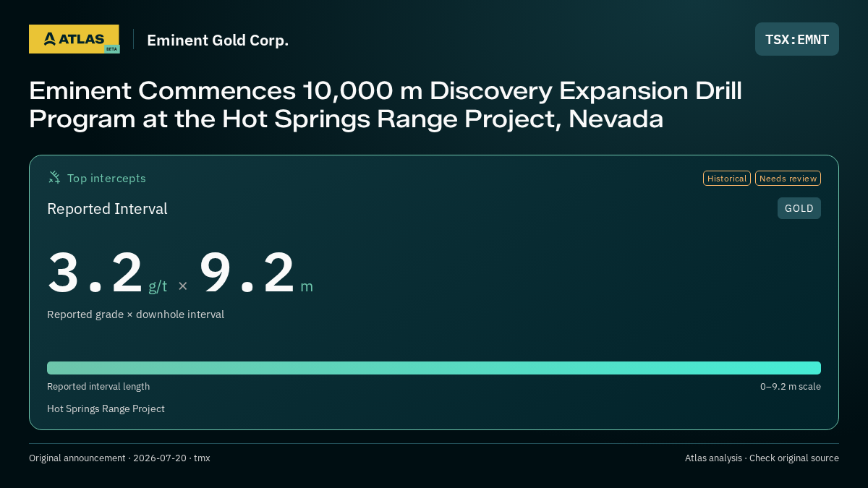The image size is (868, 488).
Task: Click the GOLD commodity badge
Action: (799, 208)
